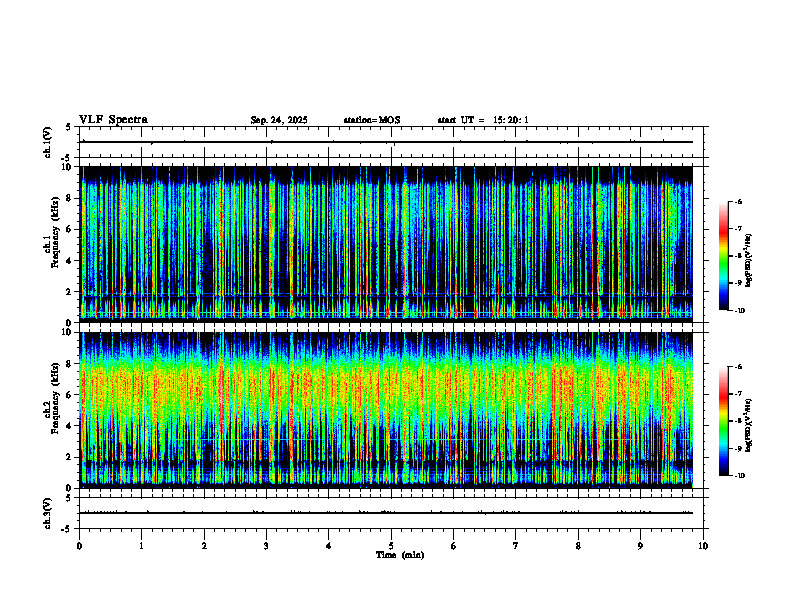The image size is (792, 612).
Task: Click the ch.1 frequency axis "8" tick label
Action: pos(70,198)
